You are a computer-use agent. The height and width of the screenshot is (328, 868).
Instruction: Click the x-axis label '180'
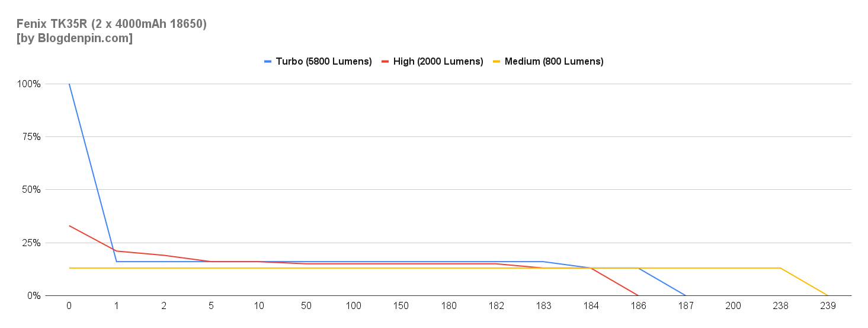[449, 306]
